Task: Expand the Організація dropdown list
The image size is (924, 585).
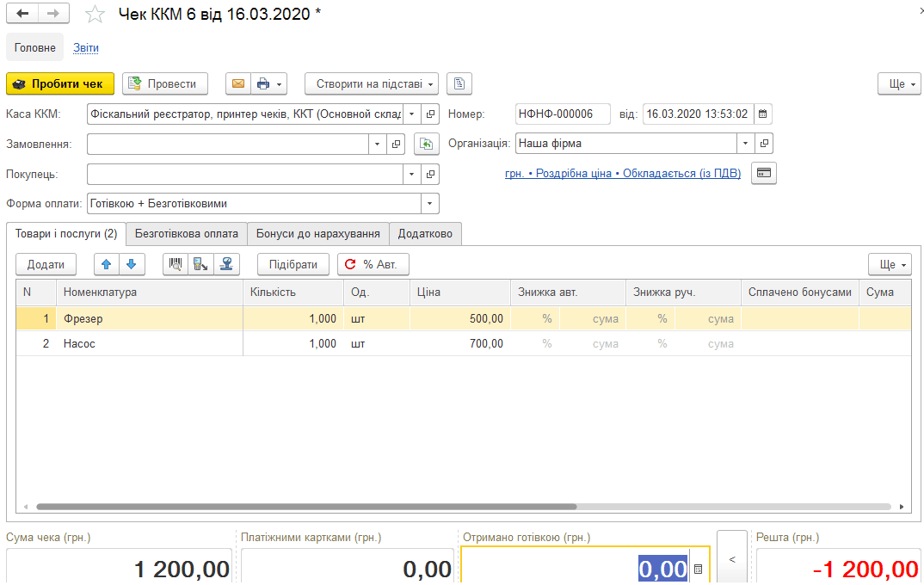Action: 745,143
